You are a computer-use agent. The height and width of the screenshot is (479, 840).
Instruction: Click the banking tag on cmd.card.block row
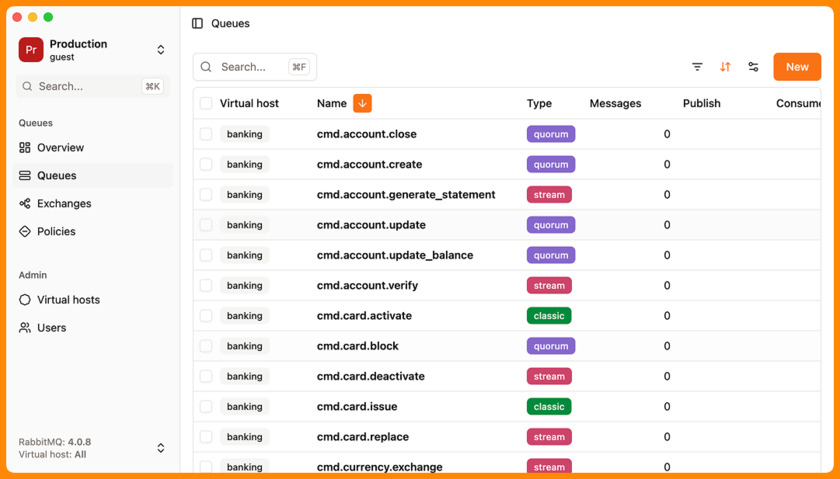pyautogui.click(x=244, y=346)
